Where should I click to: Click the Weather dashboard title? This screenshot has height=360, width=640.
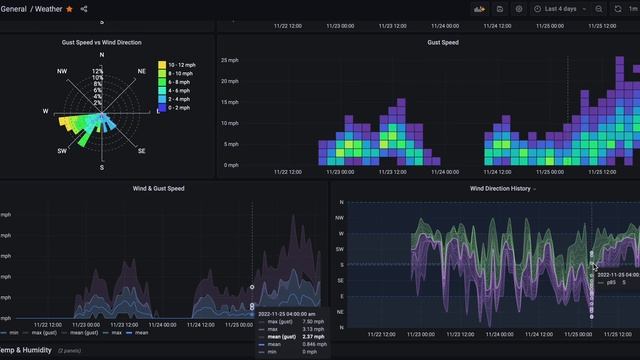pyautogui.click(x=48, y=9)
